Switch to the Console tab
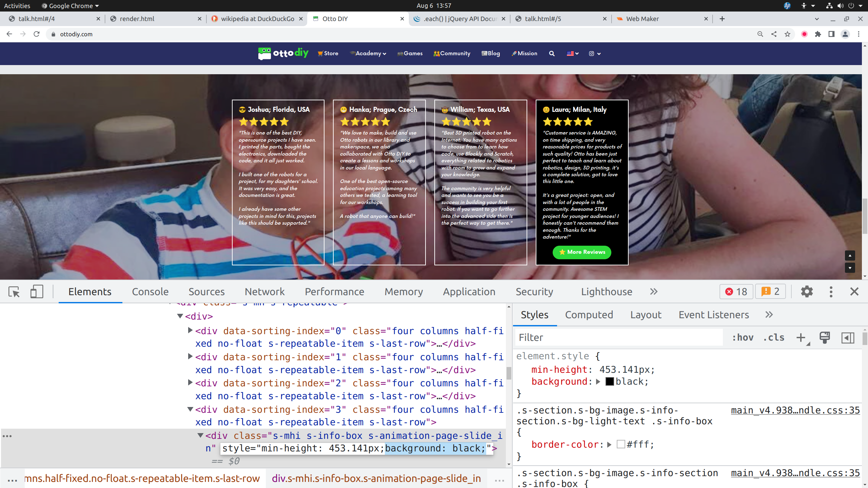Viewport: 868px width, 488px height. pos(150,292)
